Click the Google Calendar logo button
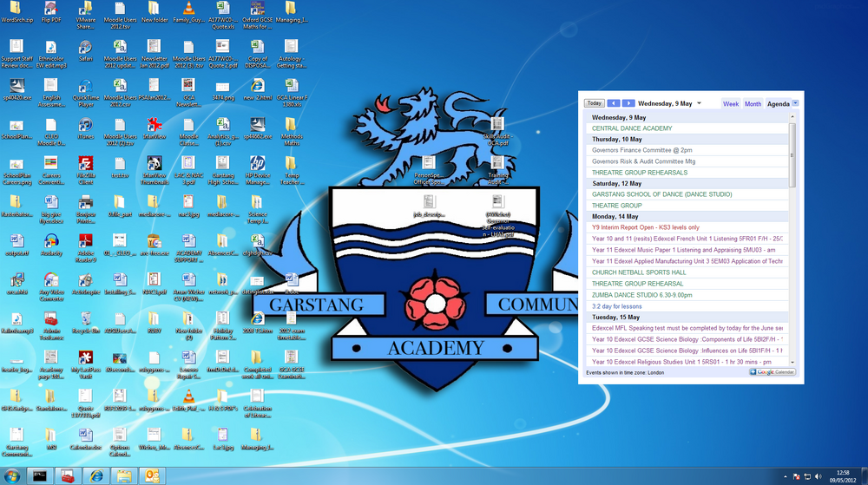Image resolution: width=868 pixels, height=485 pixels. (773, 372)
